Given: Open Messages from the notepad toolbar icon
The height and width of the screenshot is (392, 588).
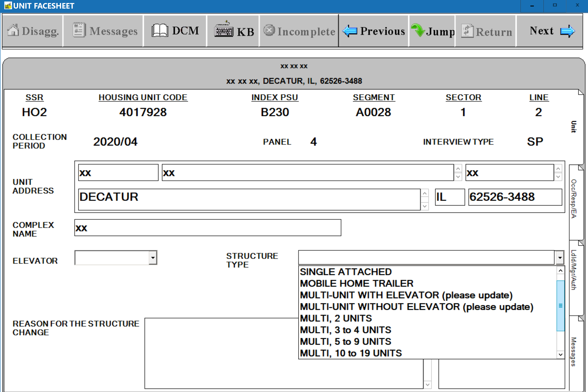Looking at the screenshot, I should [79, 30].
